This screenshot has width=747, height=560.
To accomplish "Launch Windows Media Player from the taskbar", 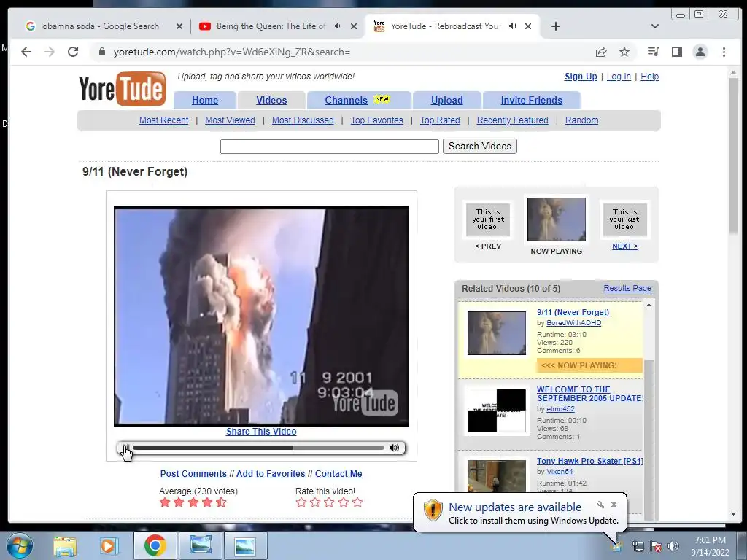I will 109,545.
